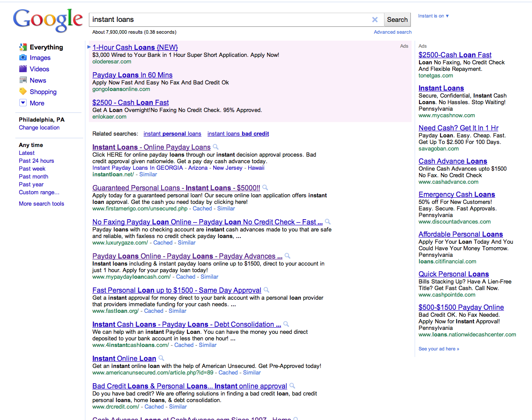Open 1-Hour Cash Loans {NEW} ad
Screen dimensions: 532x420
(x=135, y=47)
